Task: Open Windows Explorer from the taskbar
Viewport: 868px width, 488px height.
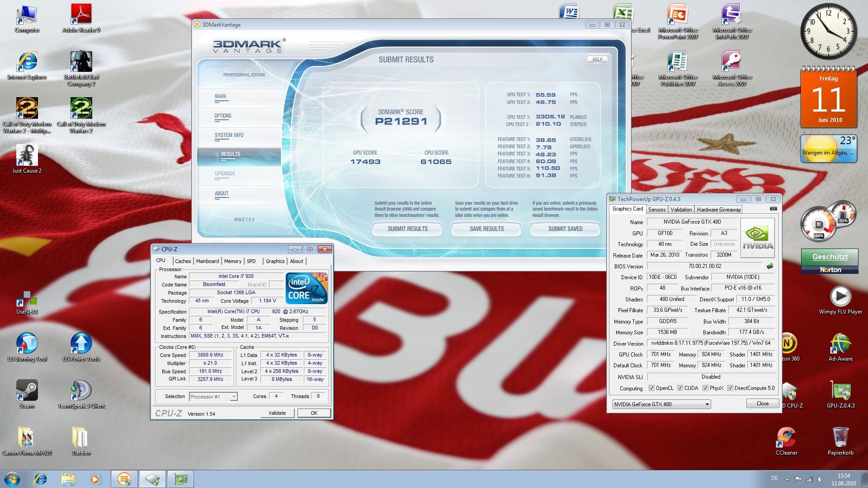Action: point(68,479)
